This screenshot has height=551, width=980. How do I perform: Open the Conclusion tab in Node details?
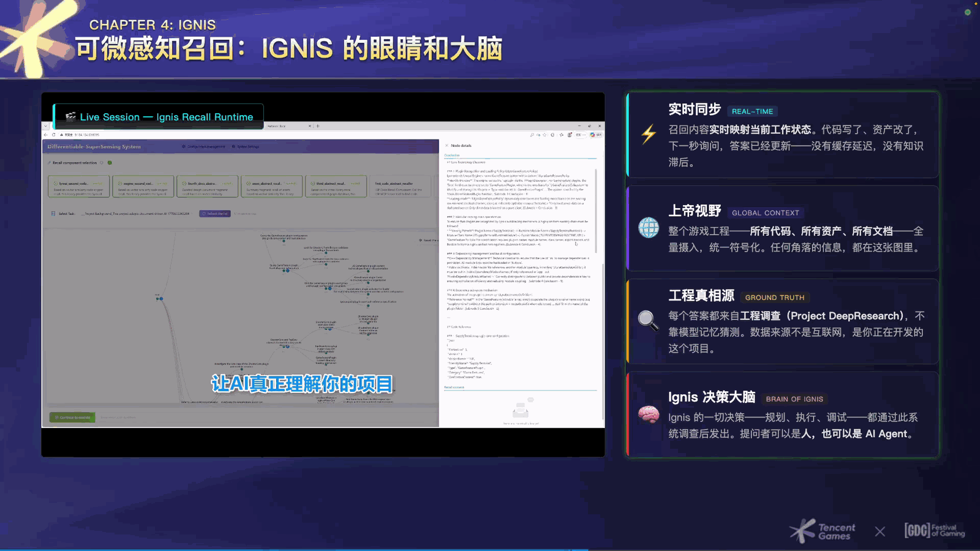click(x=452, y=156)
